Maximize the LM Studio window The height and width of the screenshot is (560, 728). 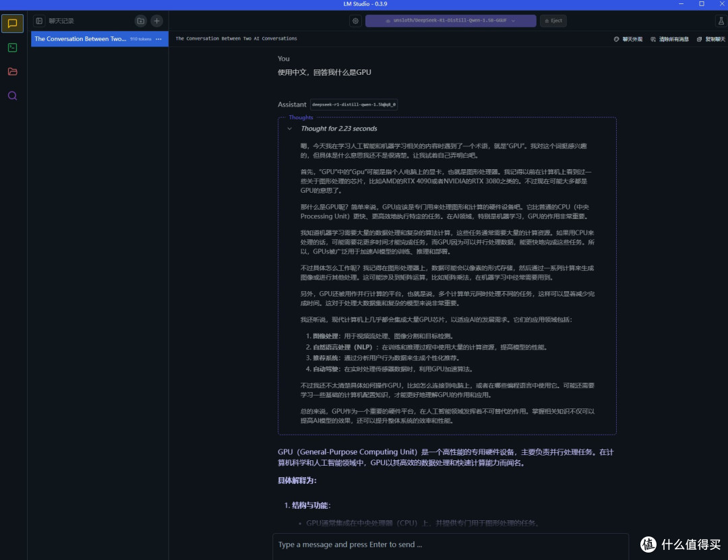pyautogui.click(x=702, y=4)
